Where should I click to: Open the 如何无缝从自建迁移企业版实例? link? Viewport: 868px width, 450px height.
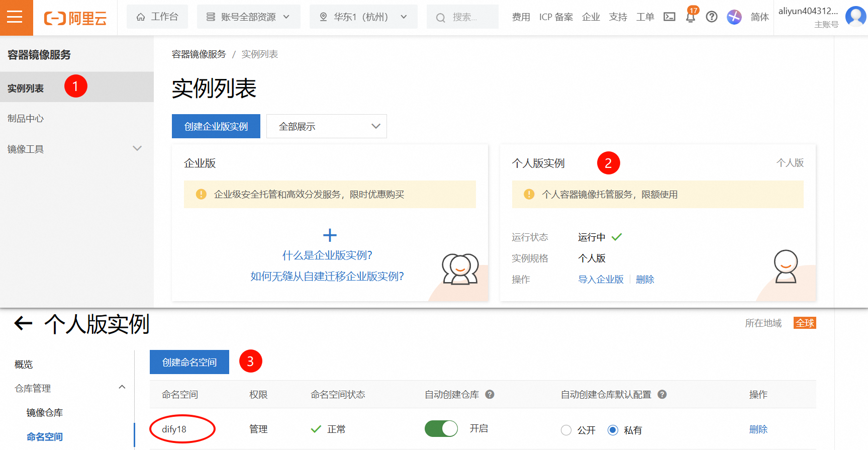(x=327, y=277)
